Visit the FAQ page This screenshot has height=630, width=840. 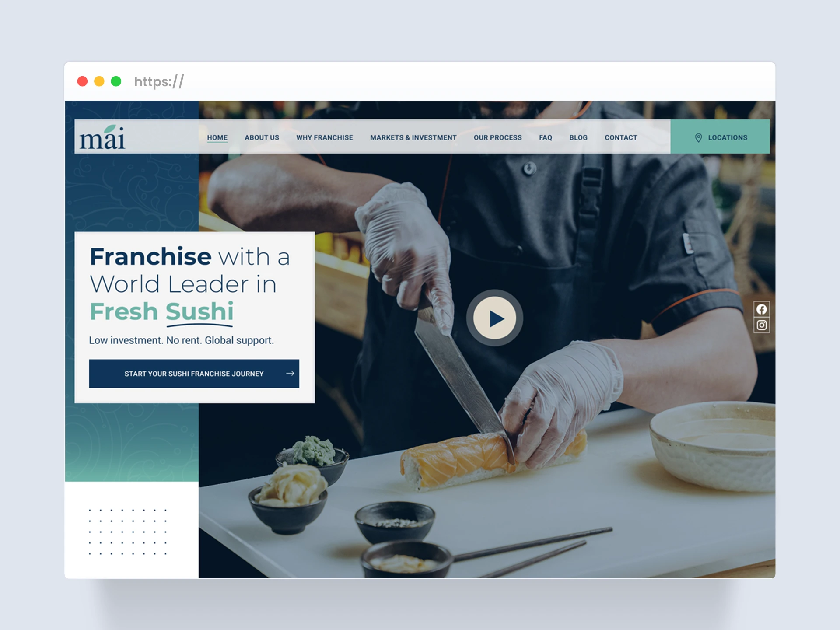coord(546,137)
